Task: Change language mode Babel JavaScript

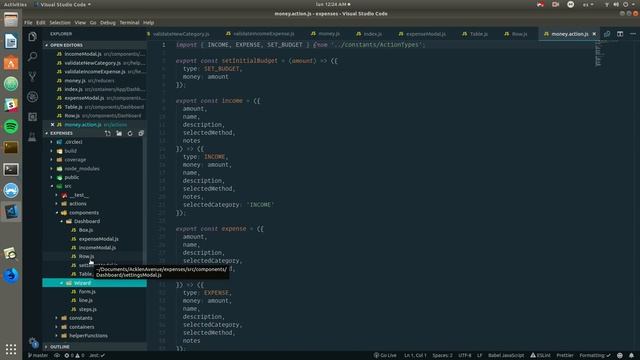Action: coord(506,356)
